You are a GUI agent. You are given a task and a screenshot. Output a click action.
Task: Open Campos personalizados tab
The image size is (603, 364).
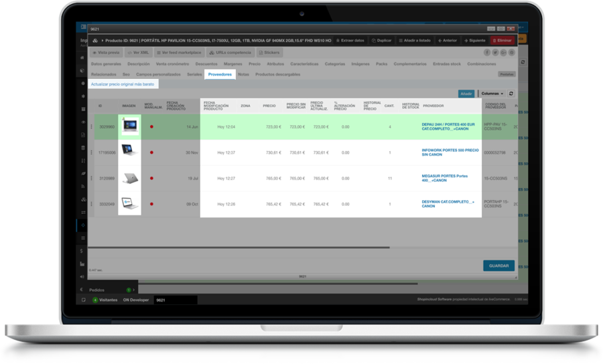tap(158, 74)
